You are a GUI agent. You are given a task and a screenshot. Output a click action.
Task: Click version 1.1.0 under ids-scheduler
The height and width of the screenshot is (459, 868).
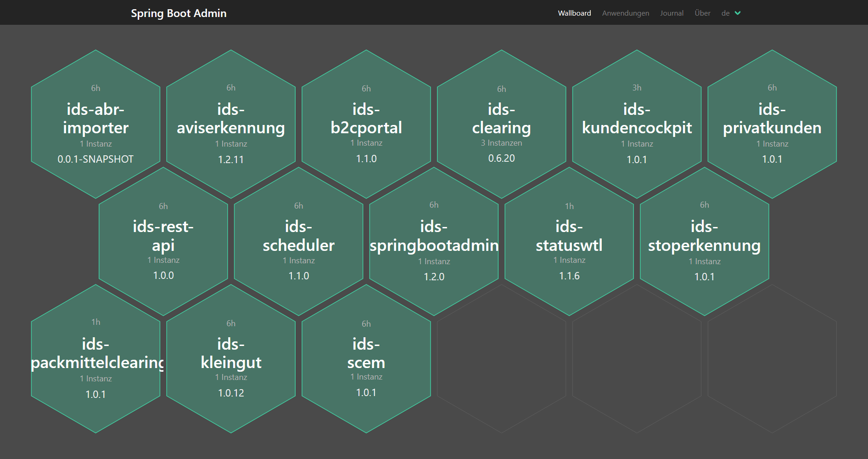point(298,276)
